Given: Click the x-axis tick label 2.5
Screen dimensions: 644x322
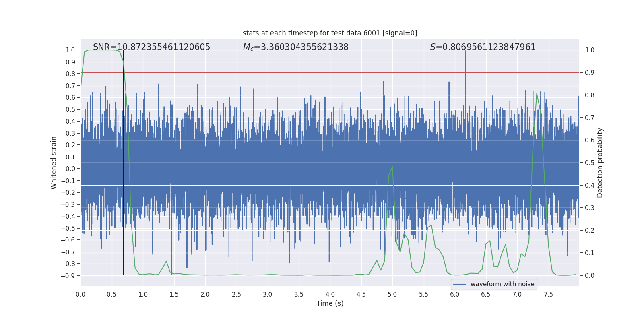Looking at the screenshot, I should pos(236,295).
